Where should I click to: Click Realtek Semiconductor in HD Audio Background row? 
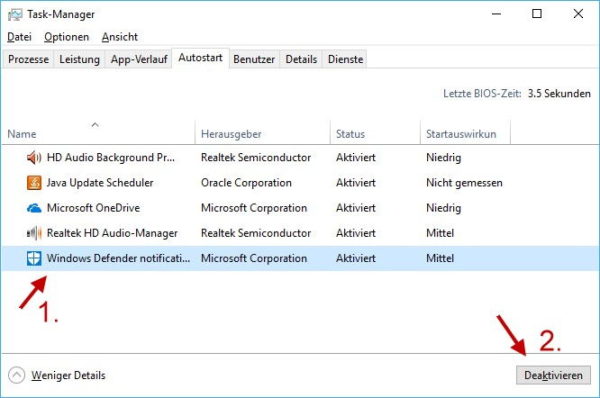[x=256, y=157]
